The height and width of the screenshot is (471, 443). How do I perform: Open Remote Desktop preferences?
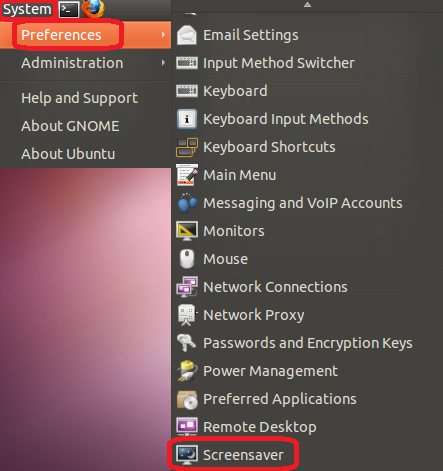262,427
